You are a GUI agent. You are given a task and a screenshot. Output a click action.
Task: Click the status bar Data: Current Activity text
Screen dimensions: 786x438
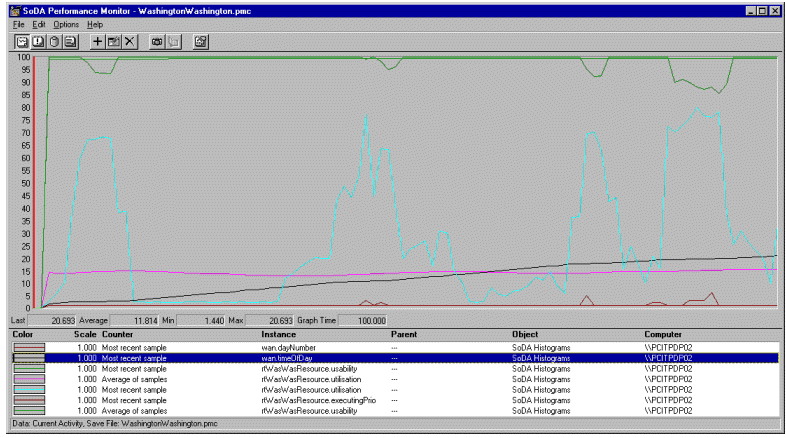pyautogui.click(x=115, y=423)
